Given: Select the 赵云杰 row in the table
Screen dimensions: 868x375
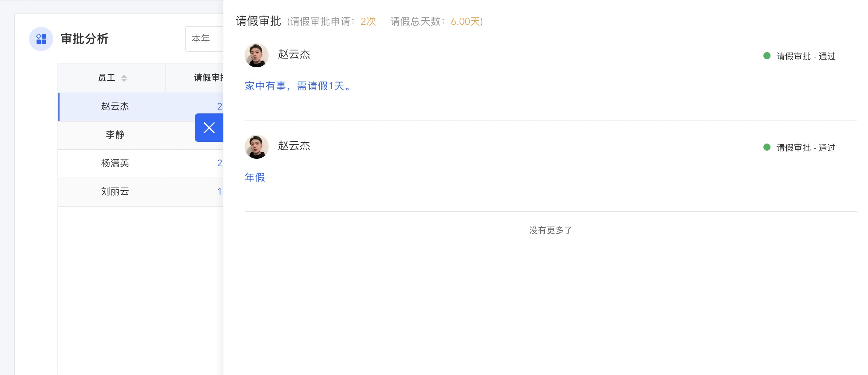Looking at the screenshot, I should [115, 106].
